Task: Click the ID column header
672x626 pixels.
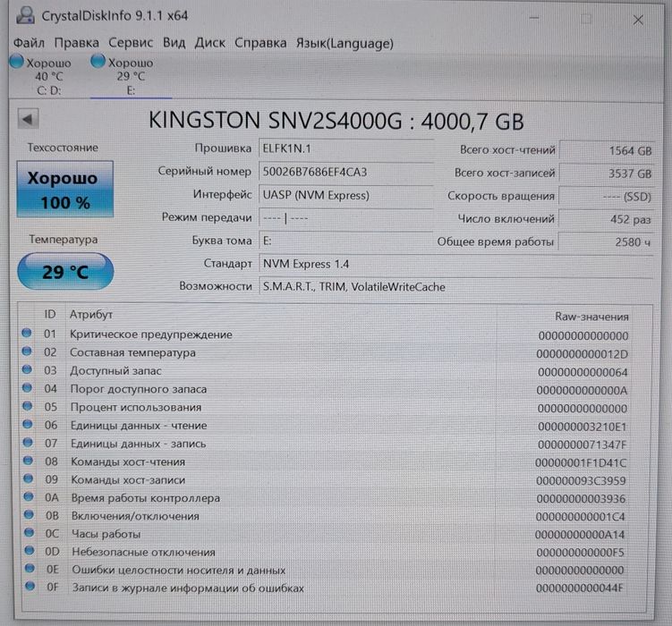Action: (x=50, y=314)
